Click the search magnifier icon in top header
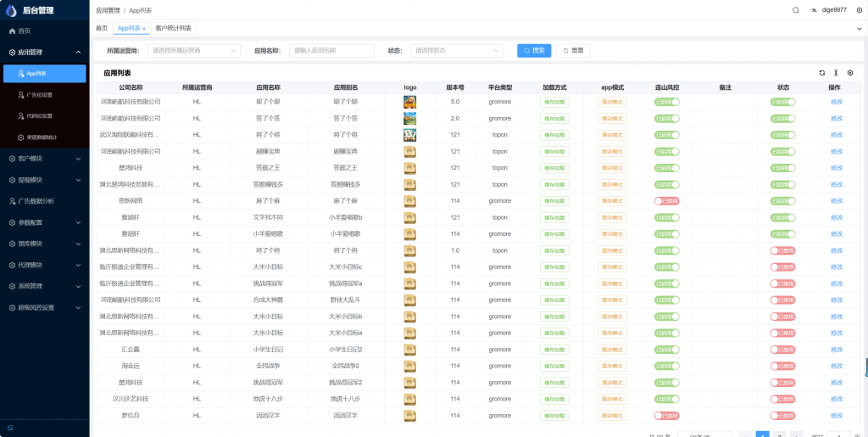868x437 pixels. (795, 10)
